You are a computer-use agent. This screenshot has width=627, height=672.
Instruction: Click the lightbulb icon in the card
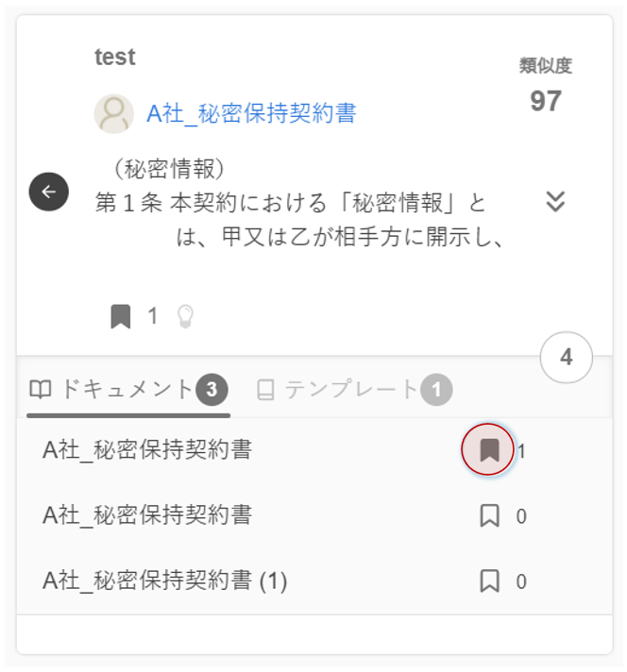click(x=185, y=316)
